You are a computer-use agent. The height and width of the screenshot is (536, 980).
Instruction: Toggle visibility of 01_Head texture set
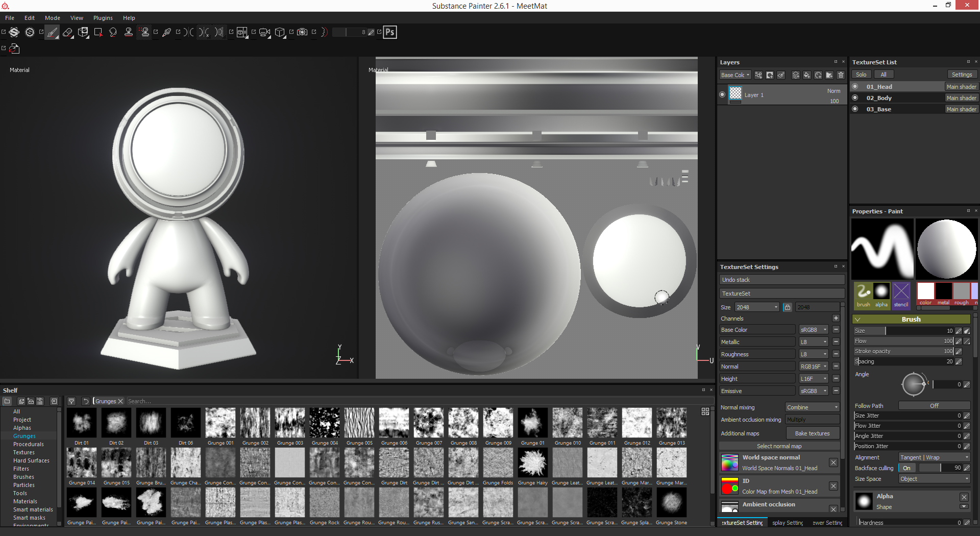point(855,87)
